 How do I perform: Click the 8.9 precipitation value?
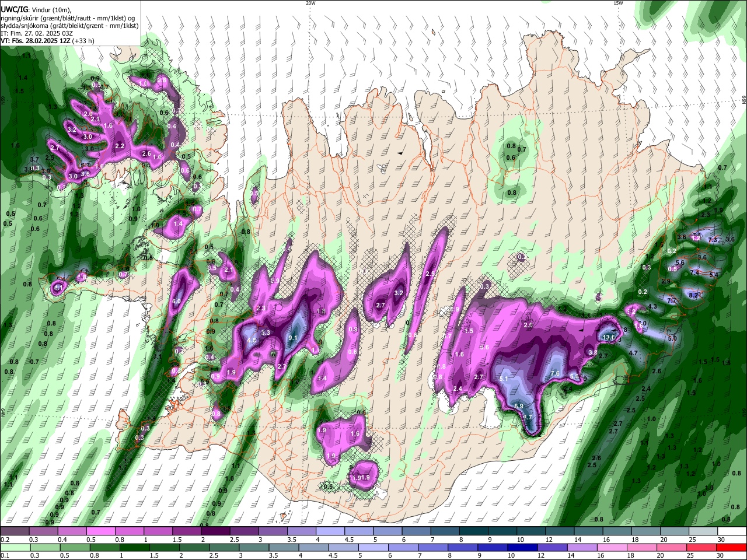(x=519, y=406)
